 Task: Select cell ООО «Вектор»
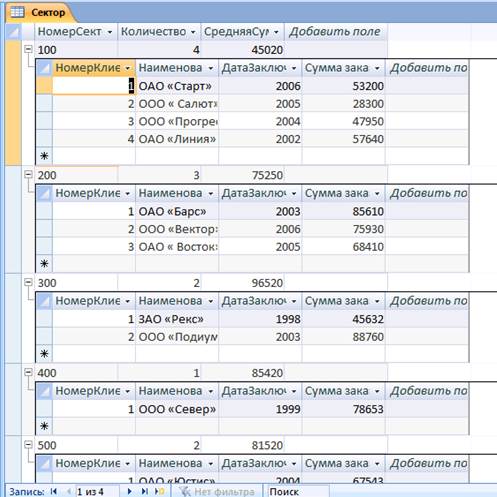click(x=177, y=229)
